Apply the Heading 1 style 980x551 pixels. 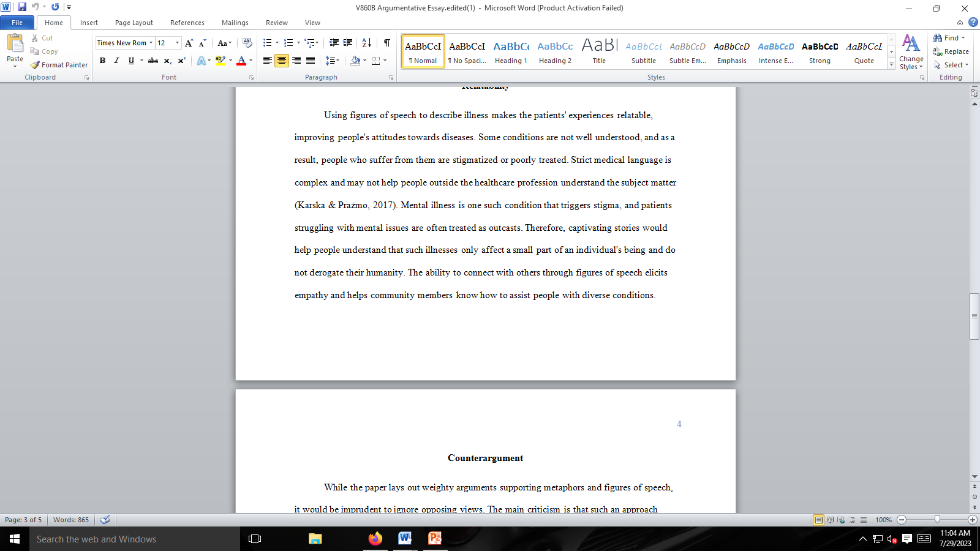(511, 51)
